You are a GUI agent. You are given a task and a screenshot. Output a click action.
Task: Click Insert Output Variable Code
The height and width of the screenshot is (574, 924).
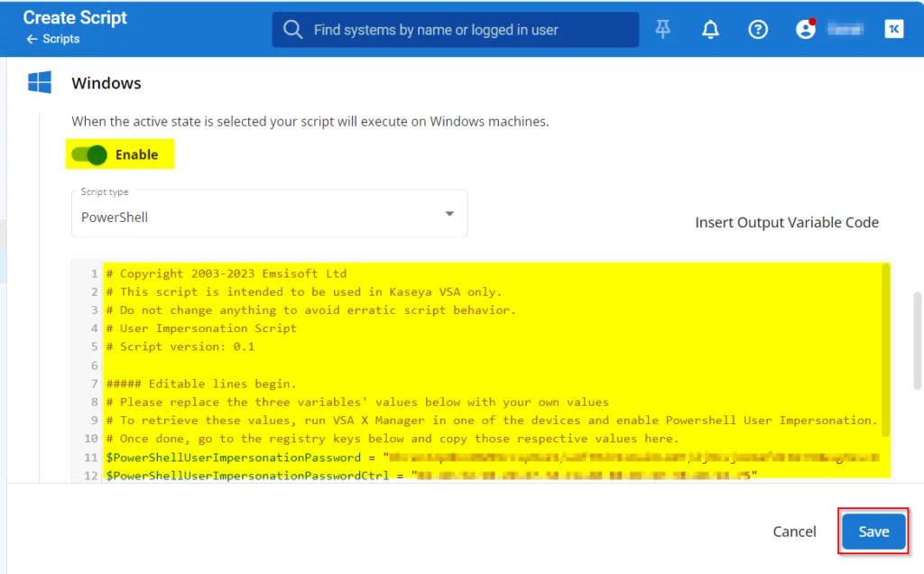pos(786,222)
